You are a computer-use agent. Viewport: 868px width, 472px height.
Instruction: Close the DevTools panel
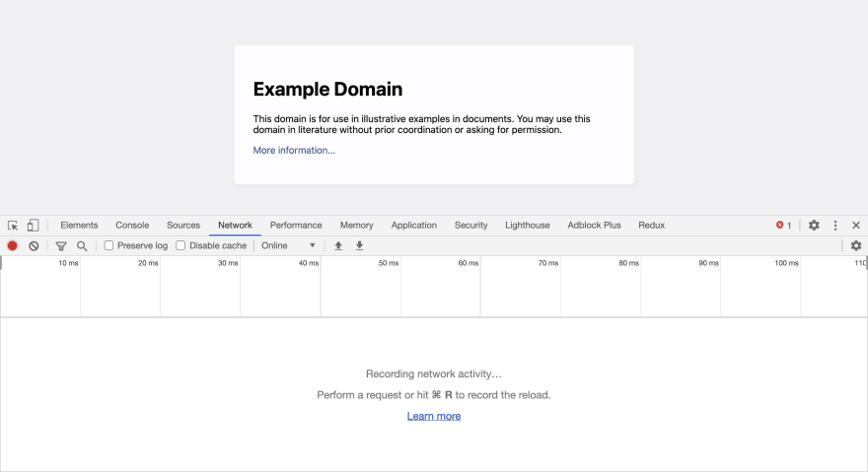856,226
